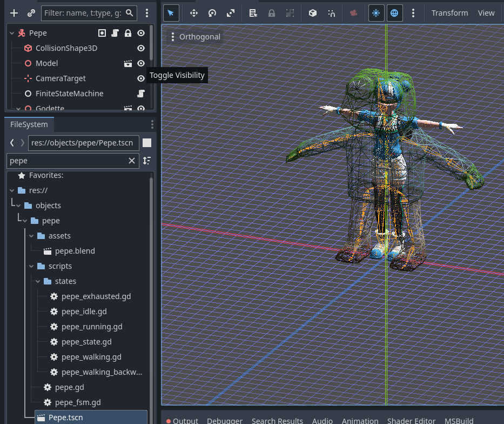Click the use local space cube icon
This screenshot has width=504, height=424.
click(313, 13)
